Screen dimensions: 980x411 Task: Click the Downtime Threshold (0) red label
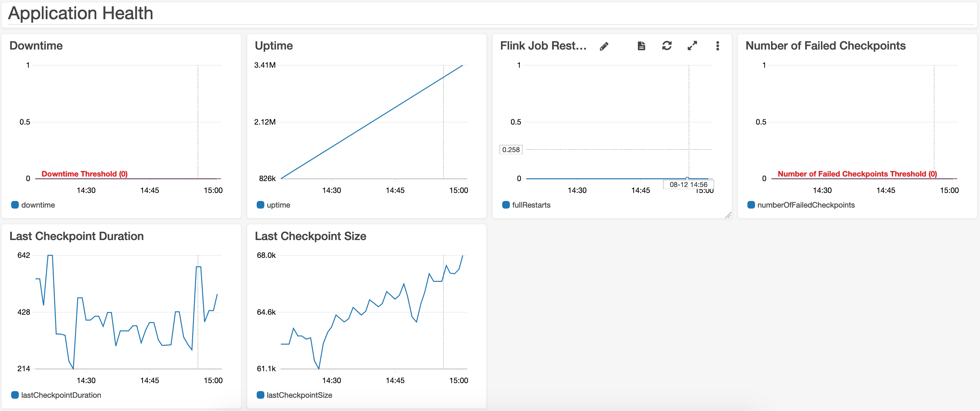(x=84, y=174)
